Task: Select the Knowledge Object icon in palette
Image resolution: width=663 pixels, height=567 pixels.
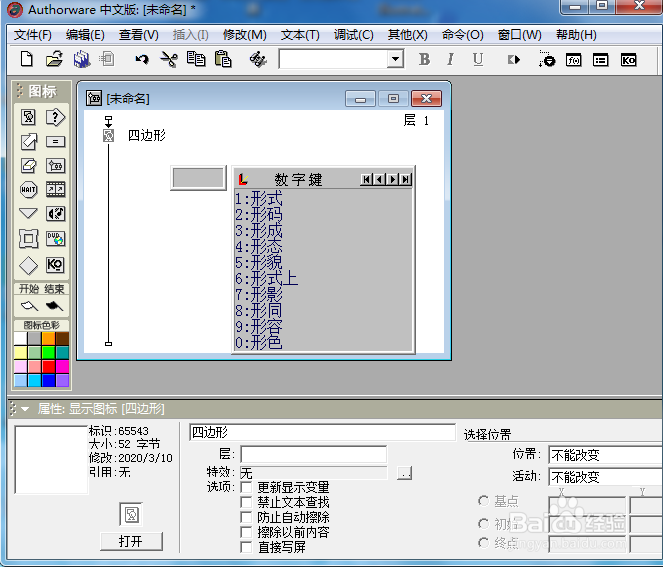Action: click(55, 265)
